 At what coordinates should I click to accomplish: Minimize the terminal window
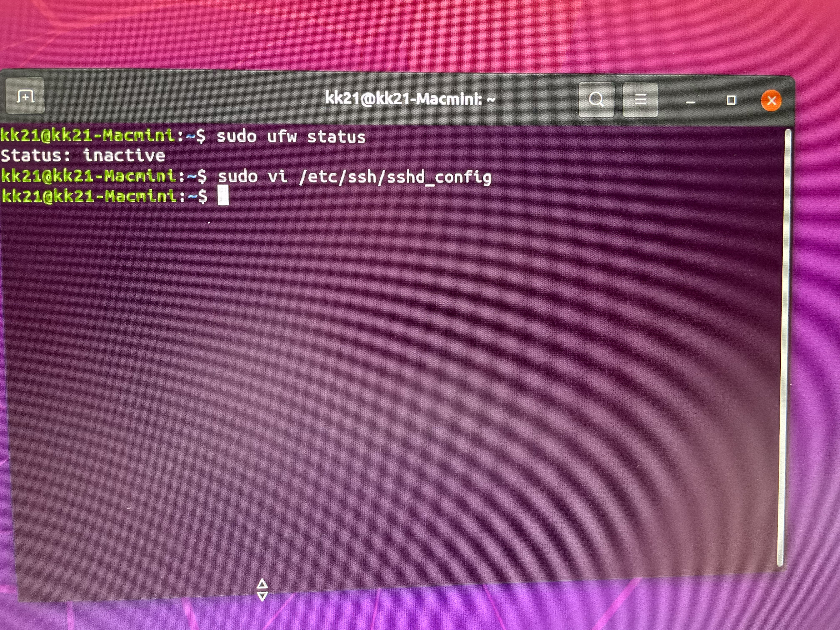(x=690, y=101)
